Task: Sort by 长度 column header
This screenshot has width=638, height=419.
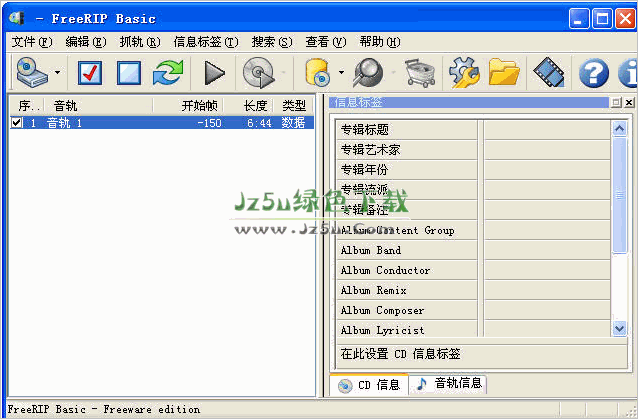Action: click(248, 106)
